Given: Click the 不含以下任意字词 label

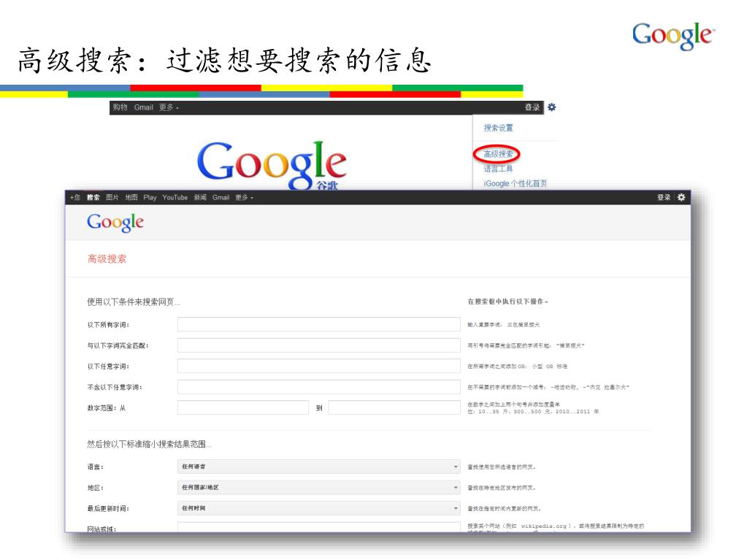Looking at the screenshot, I should pos(115,387).
